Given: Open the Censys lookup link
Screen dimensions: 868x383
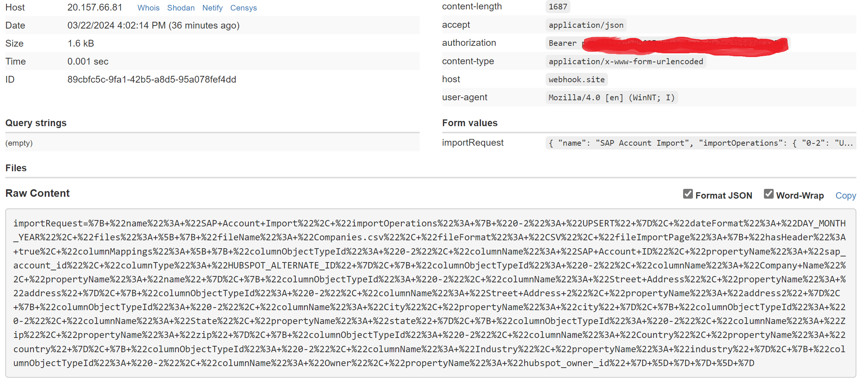Looking at the screenshot, I should (x=243, y=8).
